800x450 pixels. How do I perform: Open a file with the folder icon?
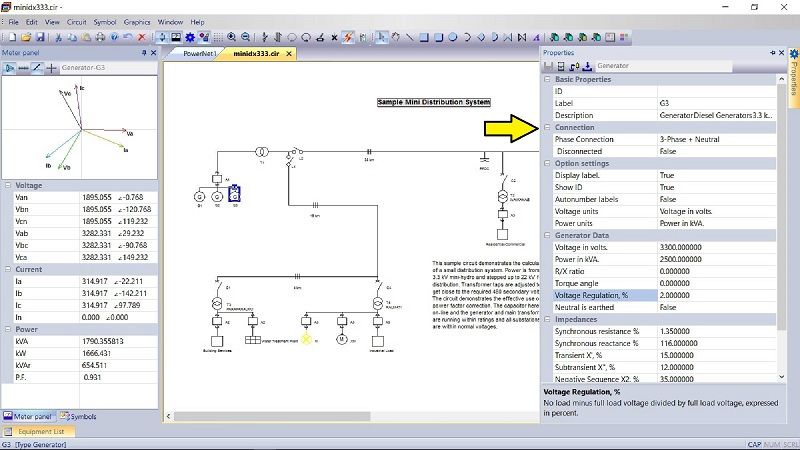coord(26,37)
